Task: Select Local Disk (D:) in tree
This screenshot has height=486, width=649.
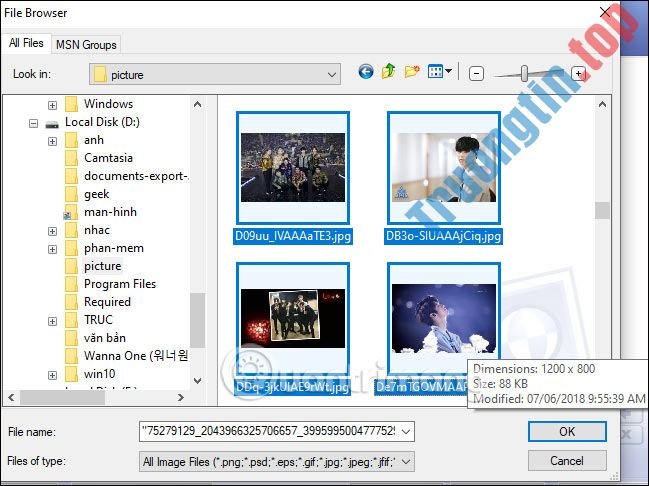Action: 102,122
